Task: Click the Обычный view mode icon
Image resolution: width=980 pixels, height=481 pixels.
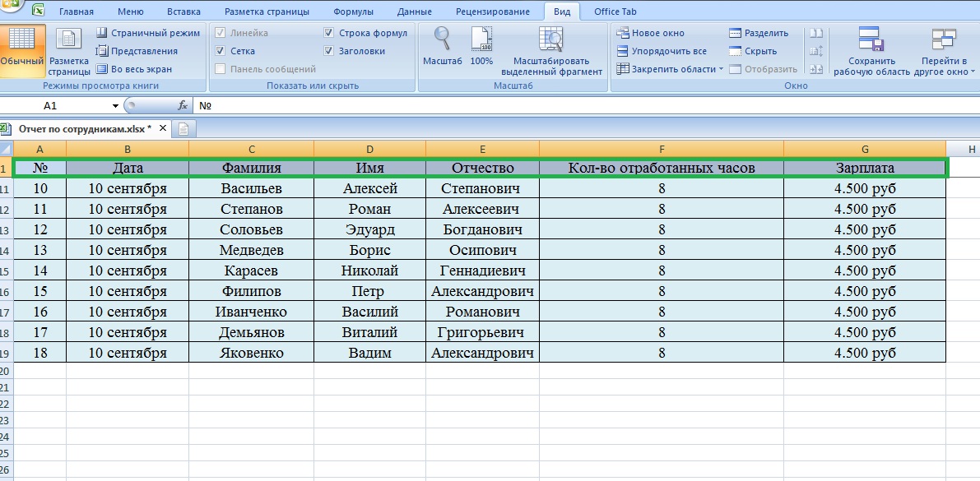Action: pyautogui.click(x=21, y=41)
